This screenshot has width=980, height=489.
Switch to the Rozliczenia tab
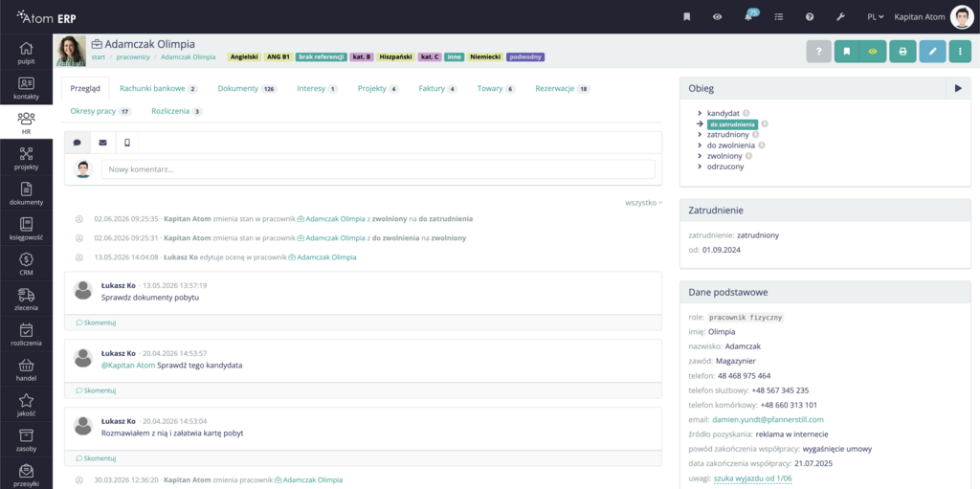point(177,111)
